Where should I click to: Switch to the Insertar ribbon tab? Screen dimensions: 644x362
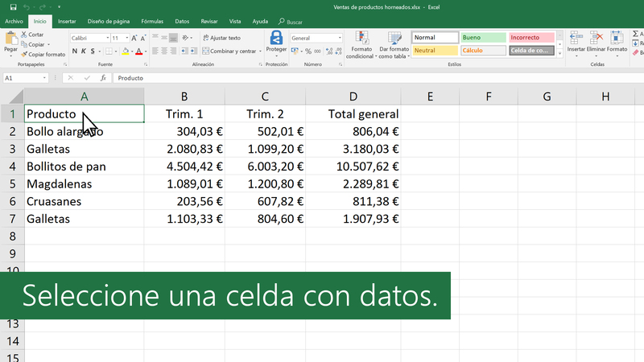pyautogui.click(x=68, y=20)
